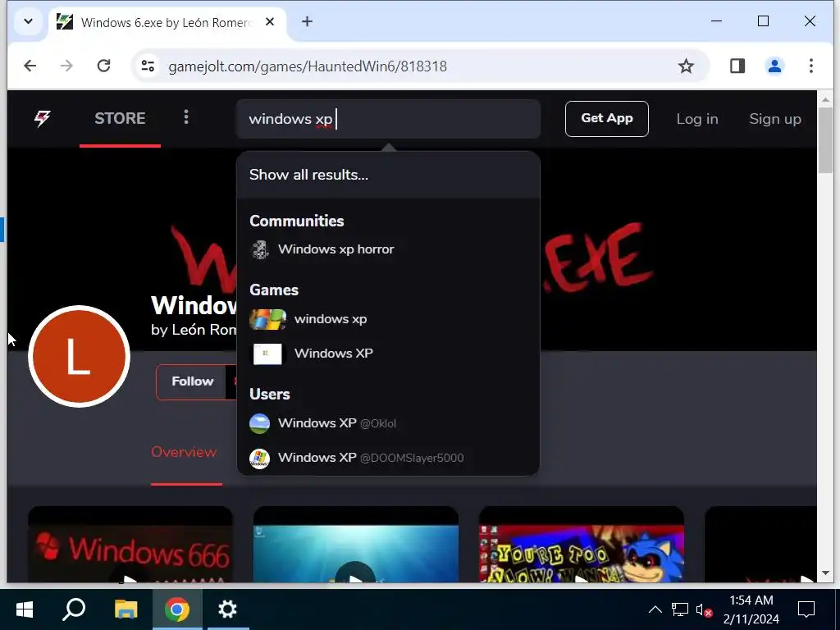Go forward with the browser arrow
The height and width of the screenshot is (630, 840).
tap(67, 66)
